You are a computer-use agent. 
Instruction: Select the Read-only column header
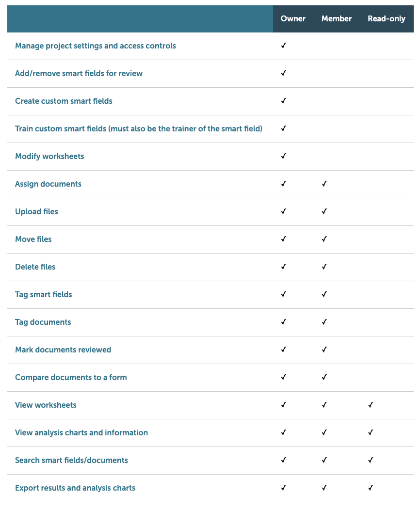click(x=387, y=19)
